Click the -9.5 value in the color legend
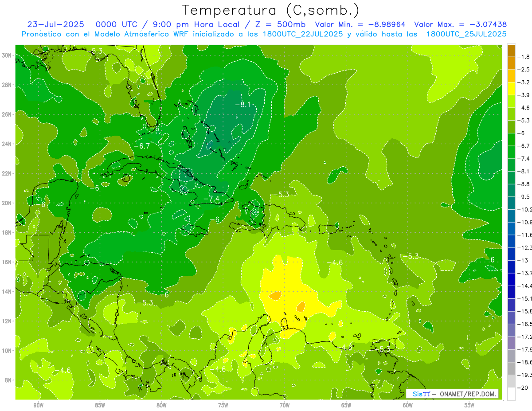This screenshot has height=411, width=532. (x=524, y=196)
